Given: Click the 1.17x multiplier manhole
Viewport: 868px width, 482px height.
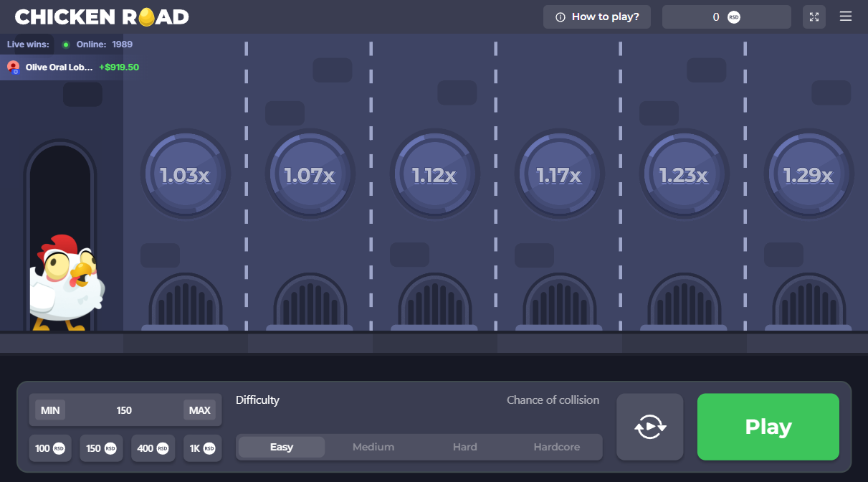Looking at the screenshot, I should [x=559, y=174].
